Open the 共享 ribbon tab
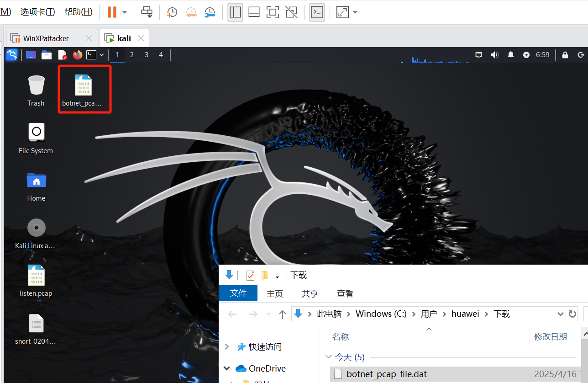Image resolution: width=588 pixels, height=383 pixels. click(x=310, y=293)
